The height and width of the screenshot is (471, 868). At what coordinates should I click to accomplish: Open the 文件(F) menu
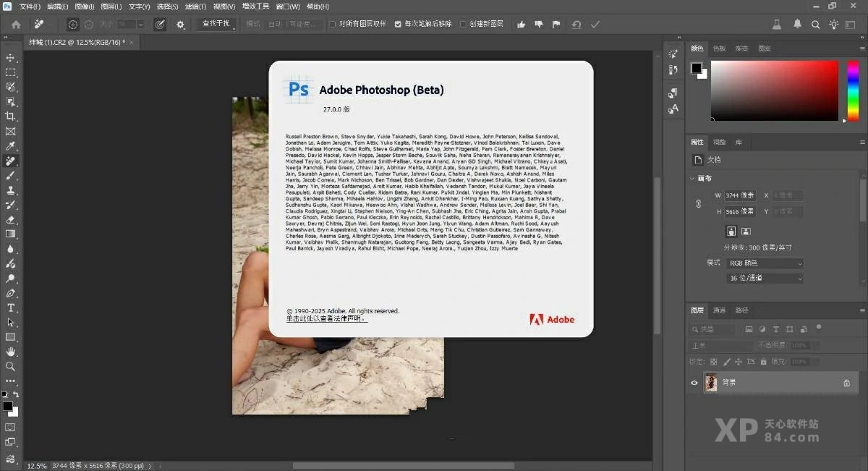30,6
